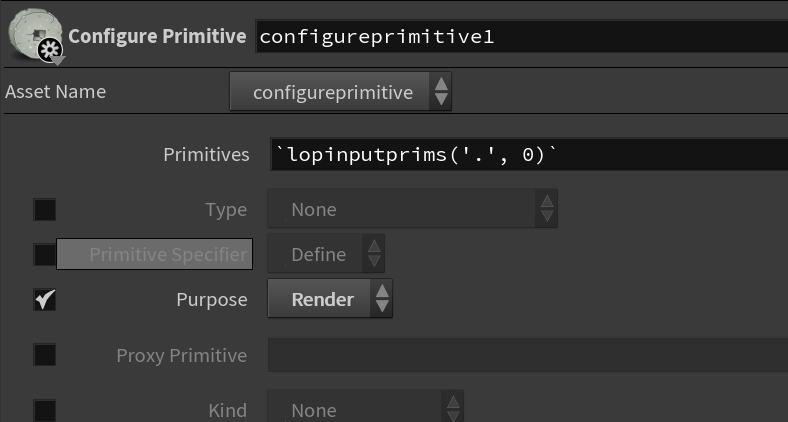
Task: Click the Asset Name dropdown arrows icon
Action: [x=441, y=91]
